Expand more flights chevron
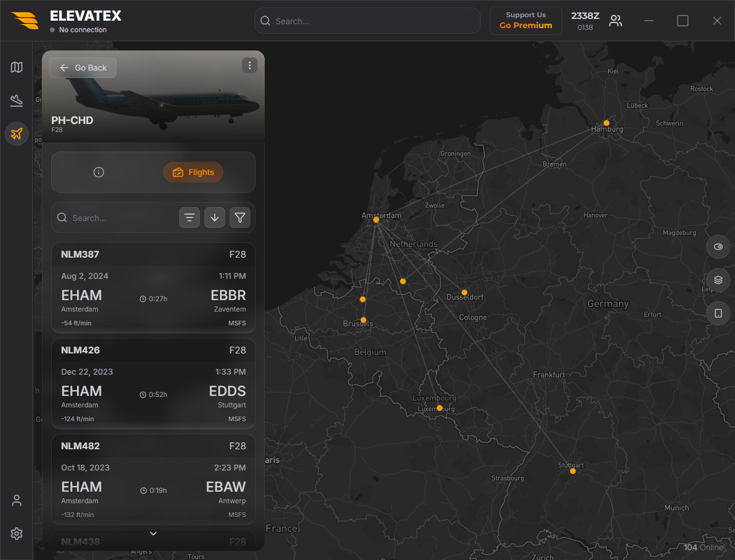Screen dimensions: 735x560 pos(153,534)
